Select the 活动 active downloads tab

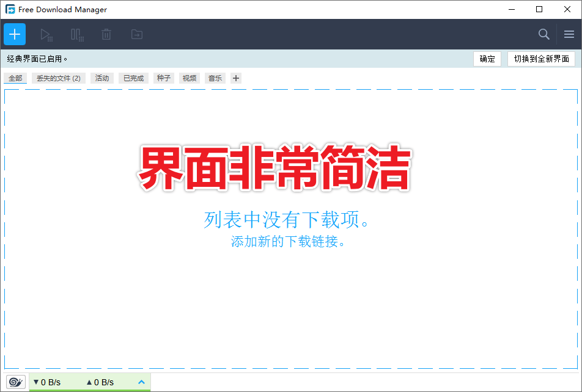(x=101, y=78)
